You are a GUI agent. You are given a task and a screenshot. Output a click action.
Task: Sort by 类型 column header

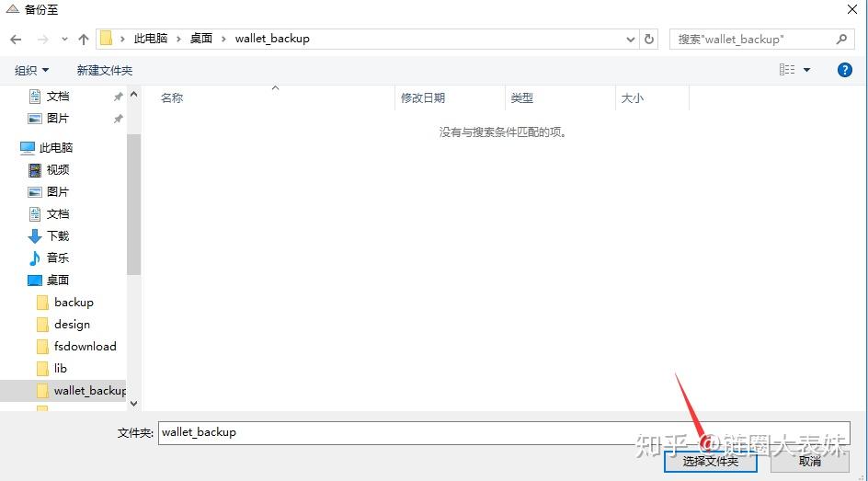click(x=521, y=98)
